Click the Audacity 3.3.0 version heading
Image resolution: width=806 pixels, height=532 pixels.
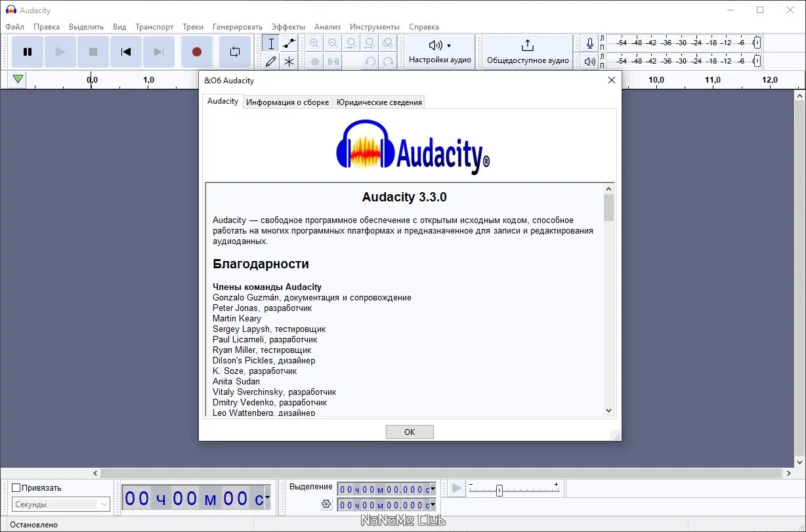(404, 197)
